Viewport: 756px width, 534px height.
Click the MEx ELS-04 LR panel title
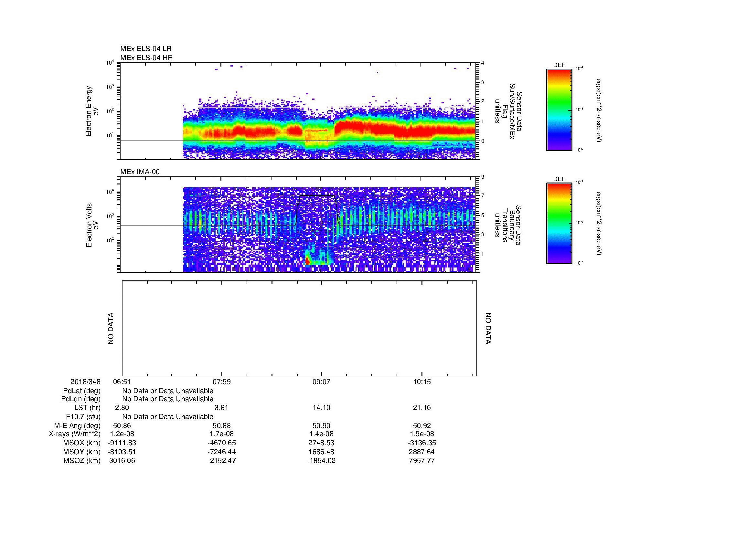pyautogui.click(x=146, y=49)
